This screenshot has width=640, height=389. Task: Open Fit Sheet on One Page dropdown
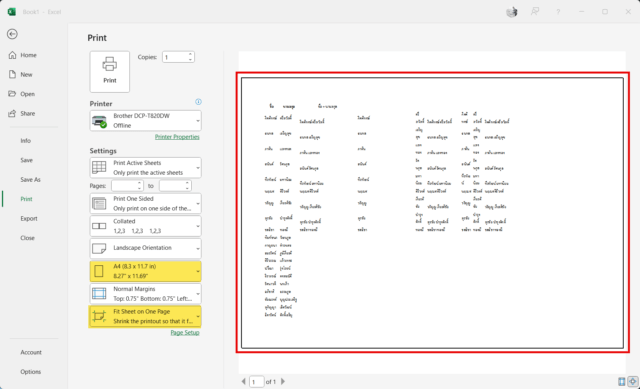point(145,316)
